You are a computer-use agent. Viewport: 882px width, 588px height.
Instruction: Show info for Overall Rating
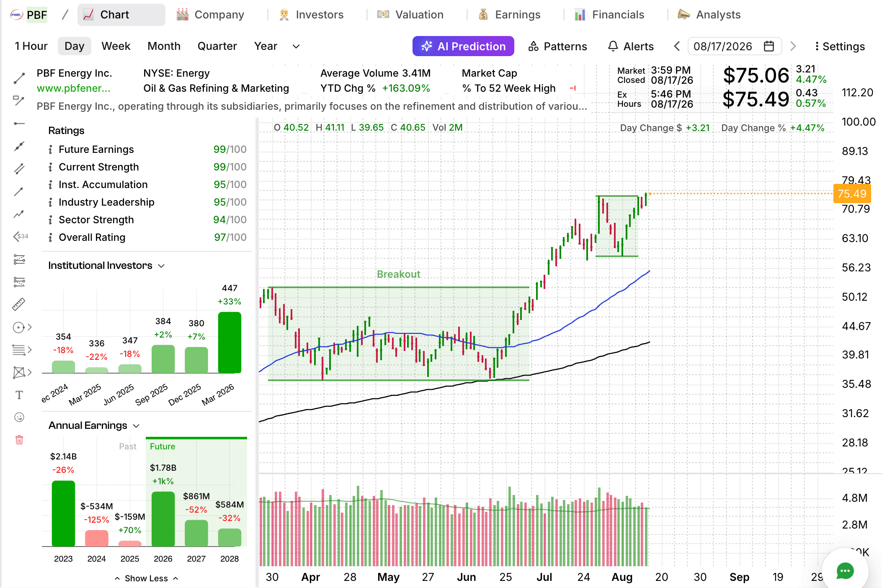pos(50,237)
